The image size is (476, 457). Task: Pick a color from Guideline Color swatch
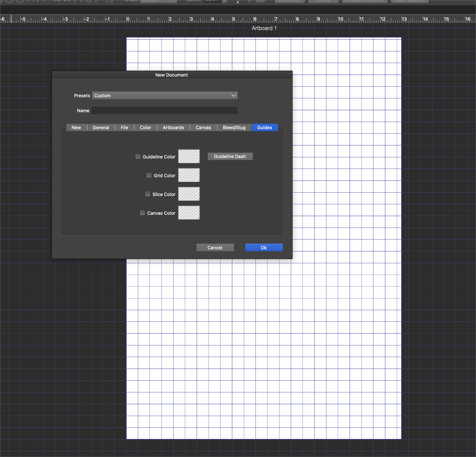coord(189,157)
